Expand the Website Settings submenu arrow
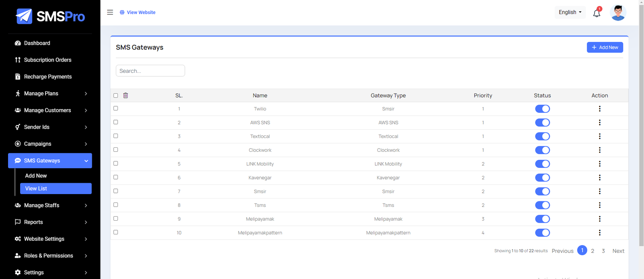 [x=86, y=239]
